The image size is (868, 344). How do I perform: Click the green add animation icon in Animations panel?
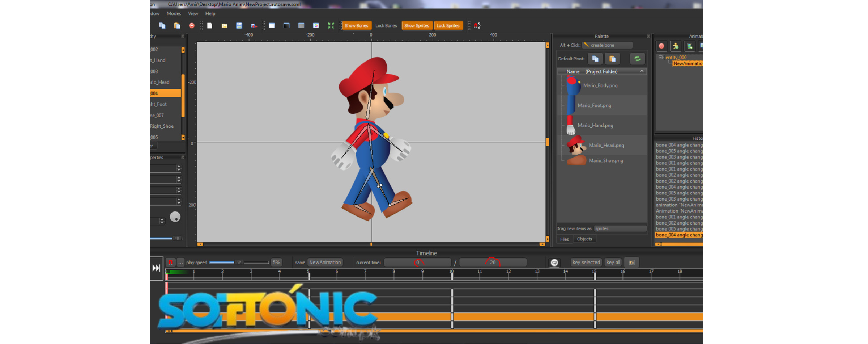click(690, 46)
